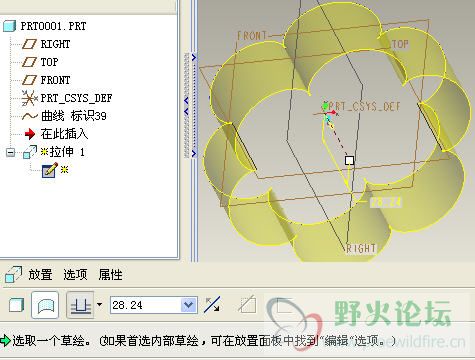This screenshot has width=475, height=360.
Task: Expand the depth value combo box arrow
Action: tap(189, 305)
